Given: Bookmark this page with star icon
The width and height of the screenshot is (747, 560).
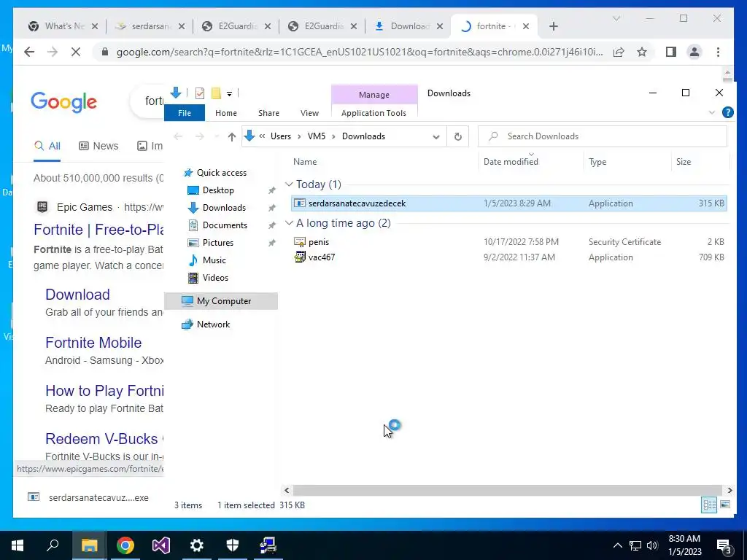Looking at the screenshot, I should 642,52.
